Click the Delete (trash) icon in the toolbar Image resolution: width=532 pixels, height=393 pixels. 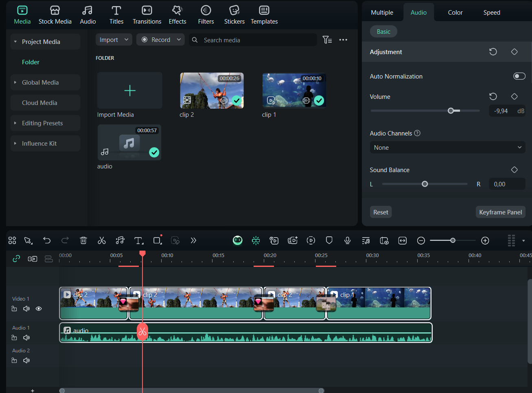coord(83,240)
